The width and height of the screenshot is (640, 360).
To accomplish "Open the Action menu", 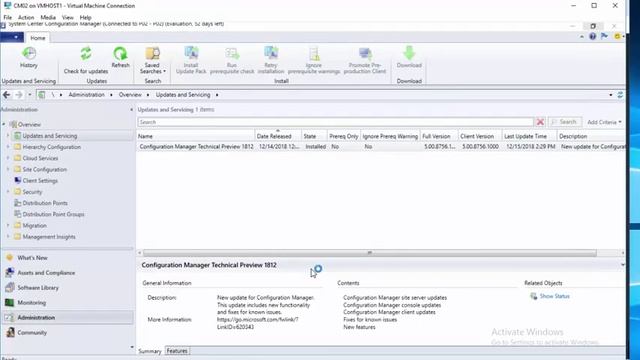I will pyautogui.click(x=26, y=18).
